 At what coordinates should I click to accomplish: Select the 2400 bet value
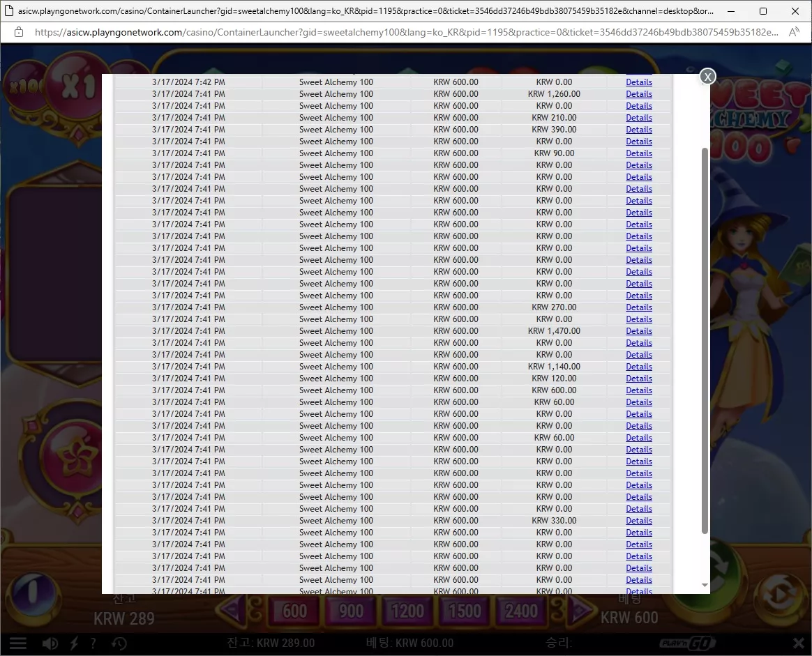(x=521, y=611)
